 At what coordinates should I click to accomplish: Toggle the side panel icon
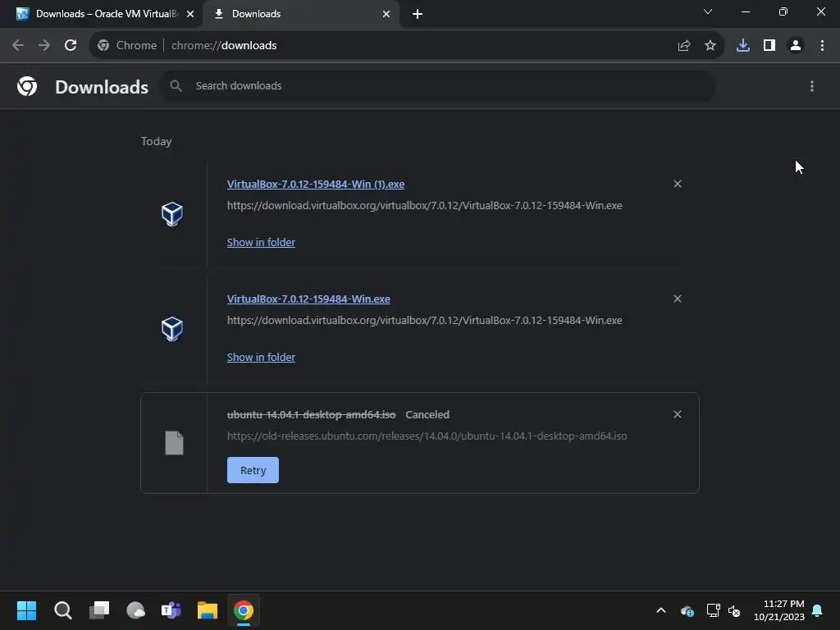[769, 46]
